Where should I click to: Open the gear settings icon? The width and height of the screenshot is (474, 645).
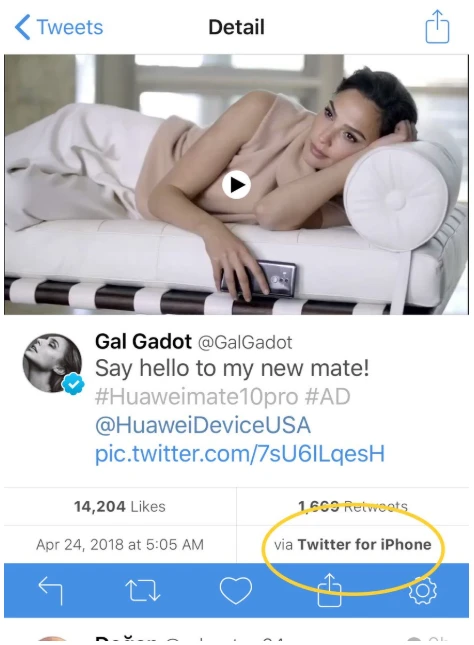422,590
